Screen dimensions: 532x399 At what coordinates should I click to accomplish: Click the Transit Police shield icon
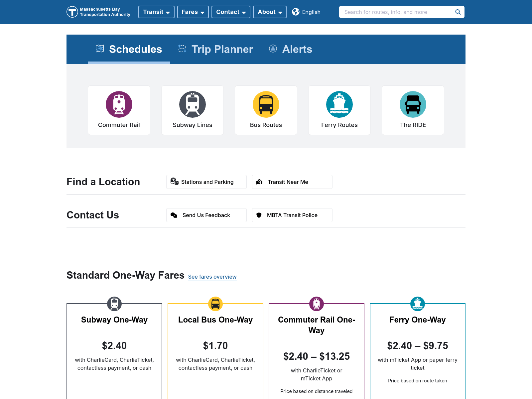[259, 215]
